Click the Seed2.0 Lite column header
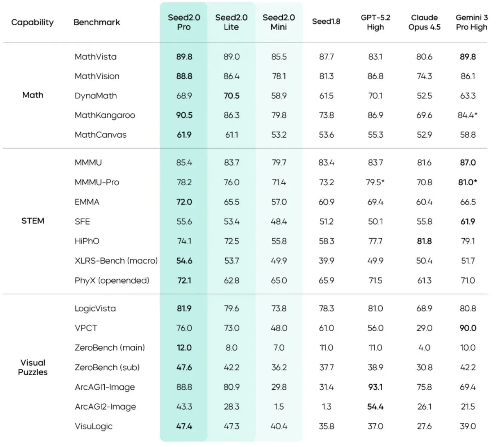This screenshot has height=447, width=504. (x=231, y=22)
